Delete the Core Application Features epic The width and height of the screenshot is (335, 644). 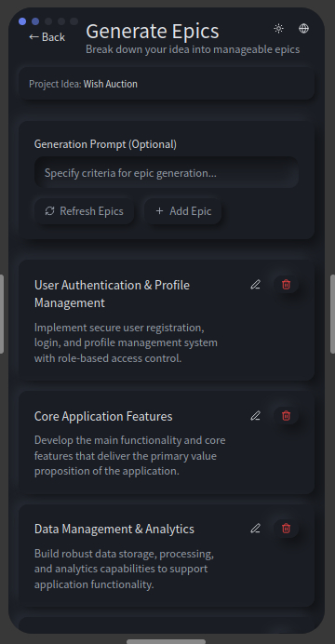pyautogui.click(x=287, y=416)
